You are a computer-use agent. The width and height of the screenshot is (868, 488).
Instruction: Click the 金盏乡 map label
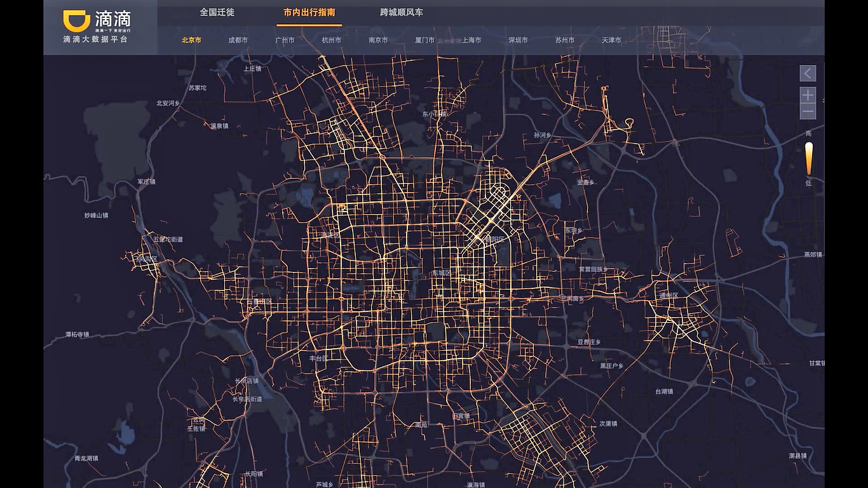click(585, 182)
